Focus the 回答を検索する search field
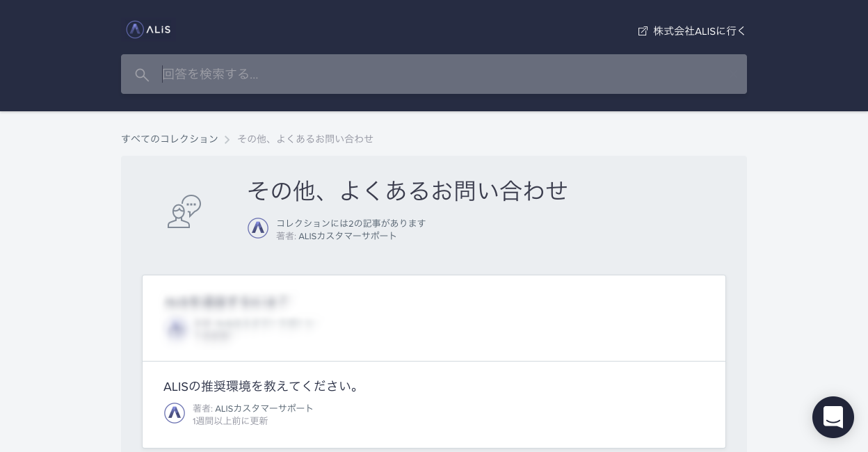Image resolution: width=868 pixels, height=452 pixels. point(445,74)
